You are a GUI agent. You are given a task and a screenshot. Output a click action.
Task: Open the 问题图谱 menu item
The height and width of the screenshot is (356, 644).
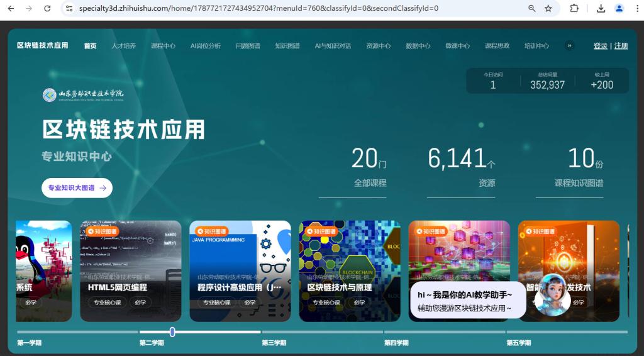tap(248, 45)
